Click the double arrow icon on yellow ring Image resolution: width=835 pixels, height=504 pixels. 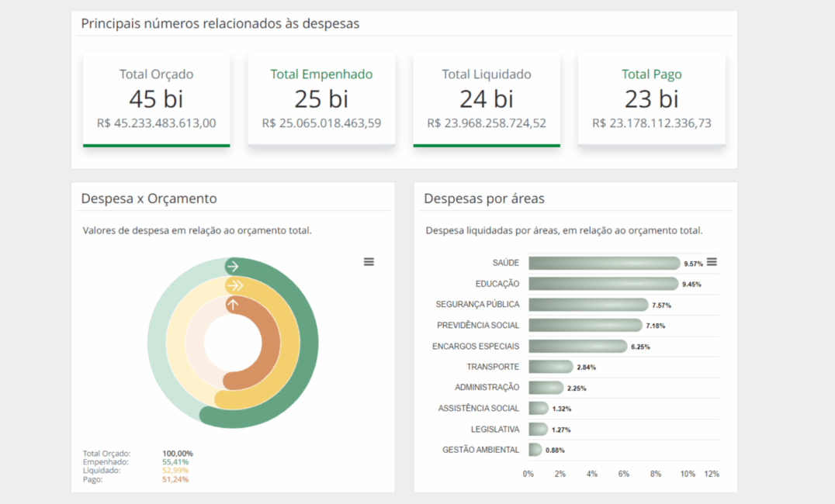click(x=234, y=286)
